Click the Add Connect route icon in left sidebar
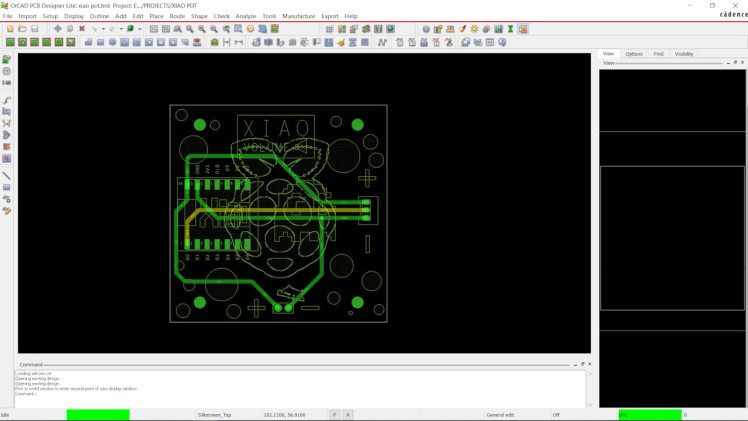Screen dimensions: 748x421 click(x=7, y=100)
